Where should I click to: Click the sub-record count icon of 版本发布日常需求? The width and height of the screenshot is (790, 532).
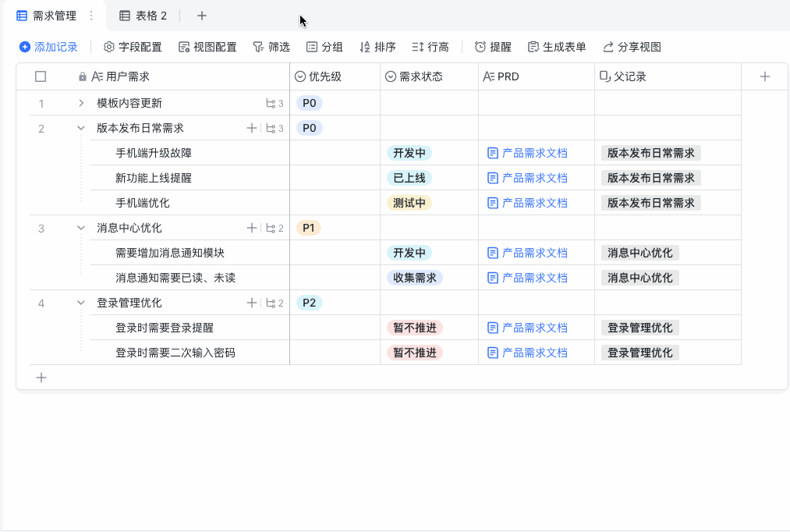click(275, 128)
